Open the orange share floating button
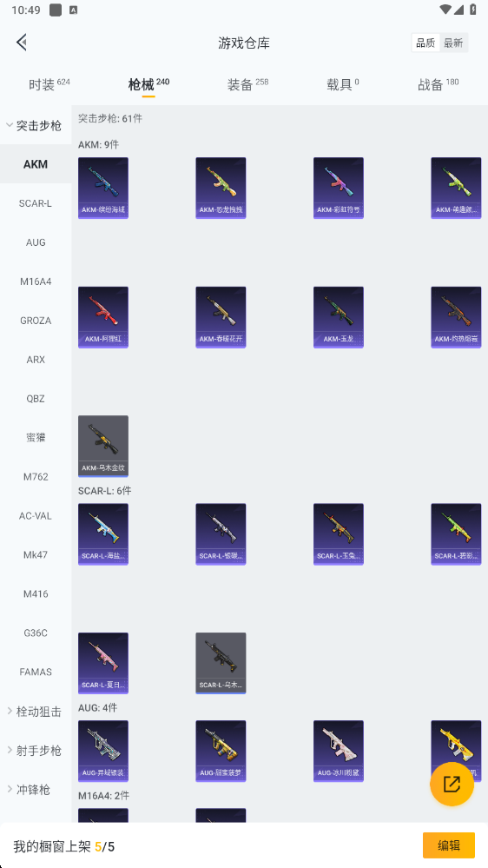Viewport: 488px width, 868px height. (x=452, y=784)
